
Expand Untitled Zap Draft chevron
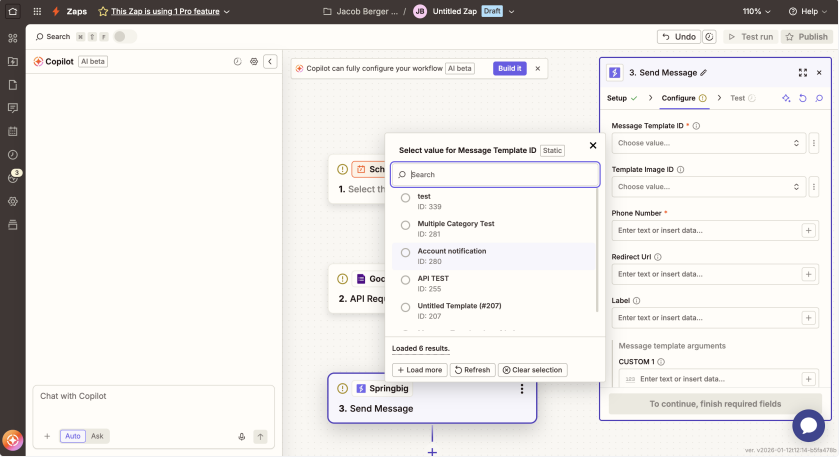click(511, 12)
